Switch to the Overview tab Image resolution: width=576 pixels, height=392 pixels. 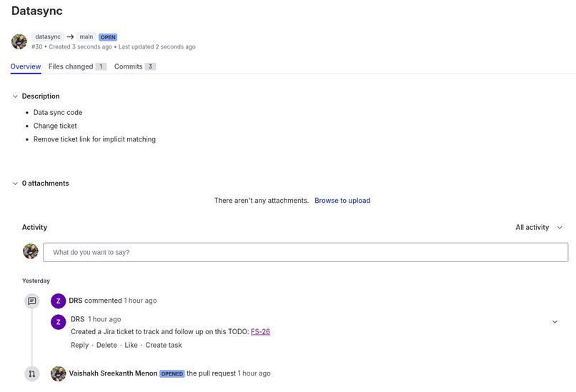pos(26,66)
